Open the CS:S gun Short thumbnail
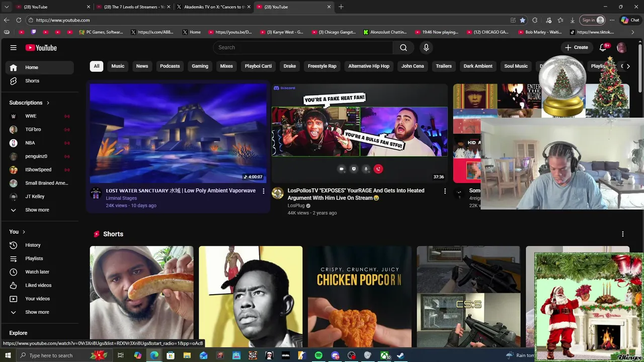The width and height of the screenshot is (644, 362). click(468, 297)
